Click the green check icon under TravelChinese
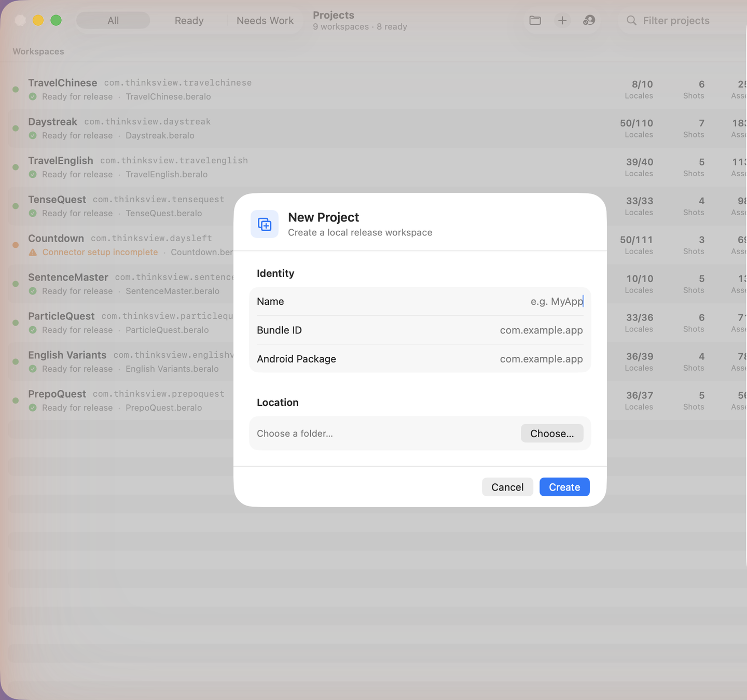The image size is (747, 700). pos(33,96)
